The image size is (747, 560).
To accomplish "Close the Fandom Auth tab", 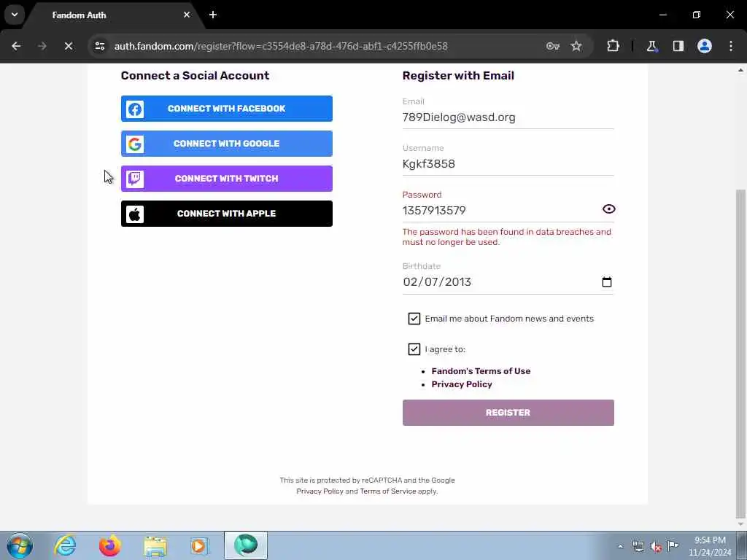I will 187,15.
